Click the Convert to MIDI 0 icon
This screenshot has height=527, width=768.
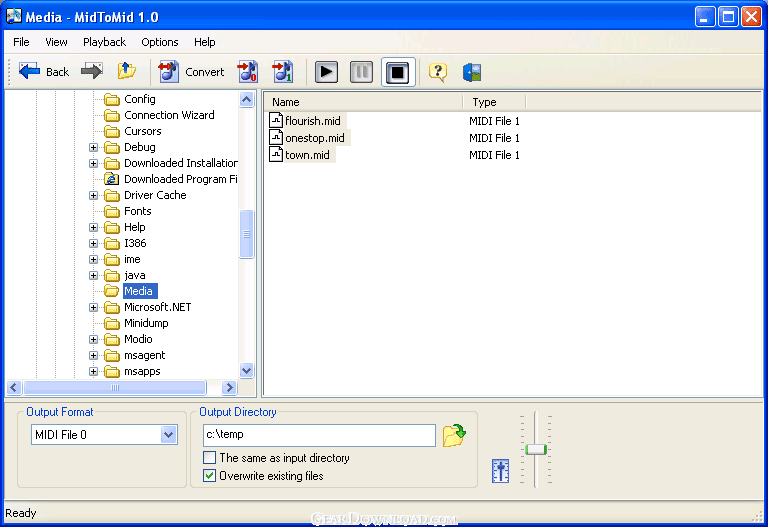pyautogui.click(x=247, y=71)
